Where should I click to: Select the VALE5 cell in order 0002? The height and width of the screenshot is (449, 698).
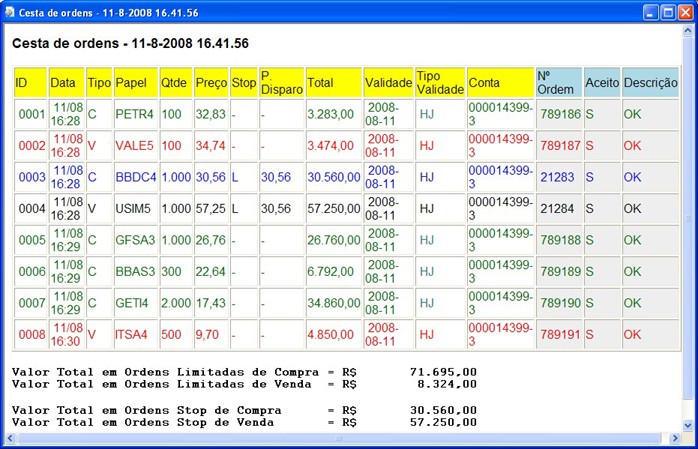tap(135, 146)
